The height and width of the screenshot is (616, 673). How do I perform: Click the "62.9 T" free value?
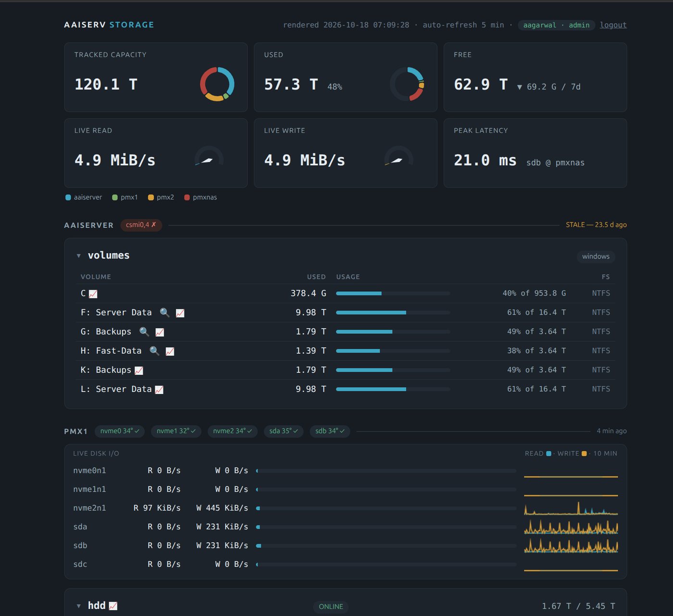(481, 84)
